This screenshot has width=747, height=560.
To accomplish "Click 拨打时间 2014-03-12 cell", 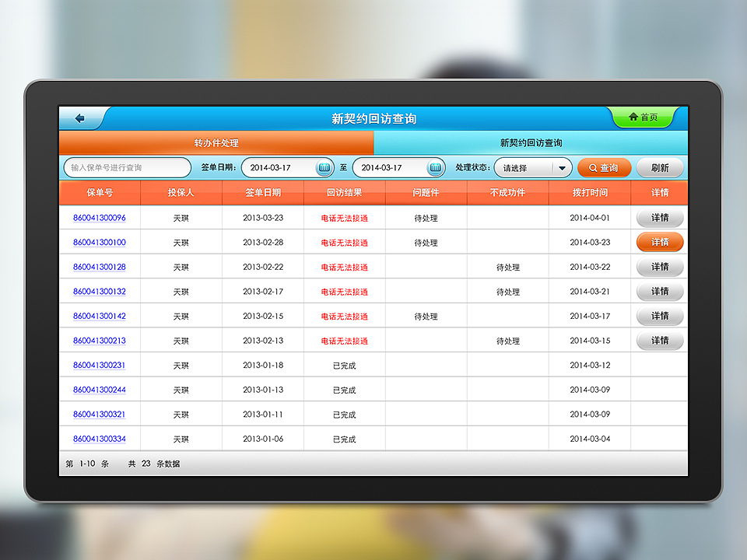I will 590,366.
